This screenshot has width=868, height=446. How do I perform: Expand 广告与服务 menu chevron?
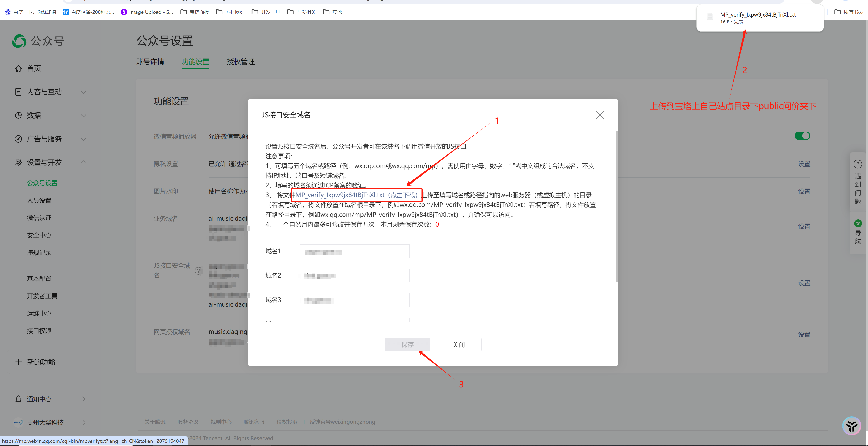(84, 139)
